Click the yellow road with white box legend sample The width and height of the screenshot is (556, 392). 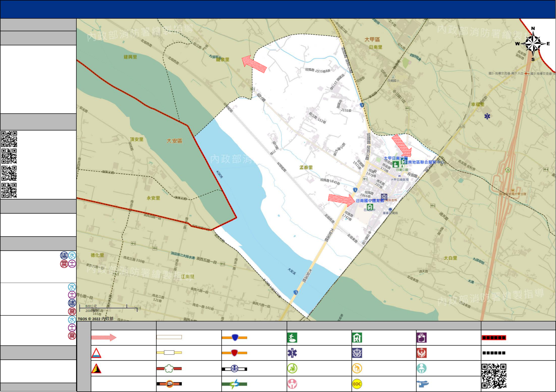click(x=169, y=352)
